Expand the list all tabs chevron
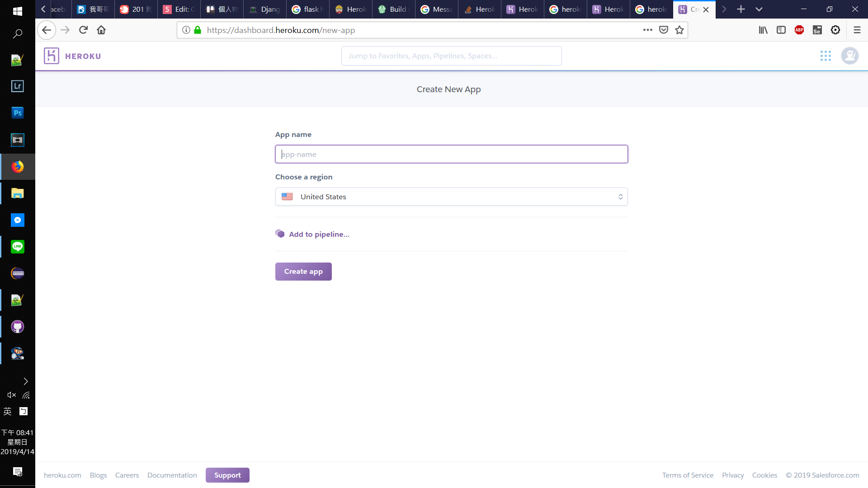868x488 pixels. tap(759, 9)
